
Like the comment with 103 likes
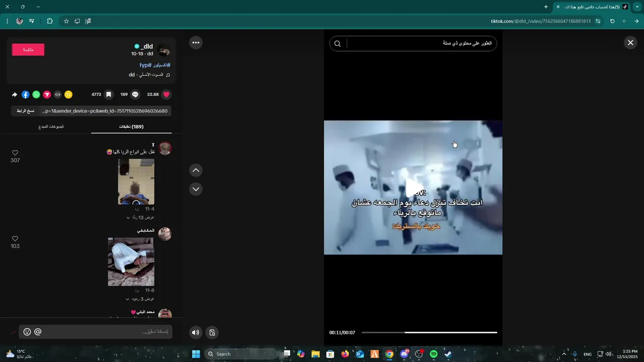click(x=15, y=239)
